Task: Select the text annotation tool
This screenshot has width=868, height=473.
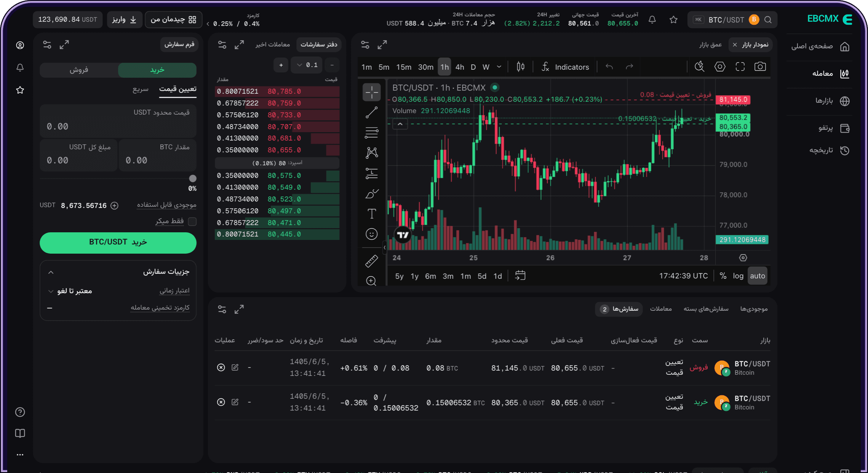Action: click(371, 214)
